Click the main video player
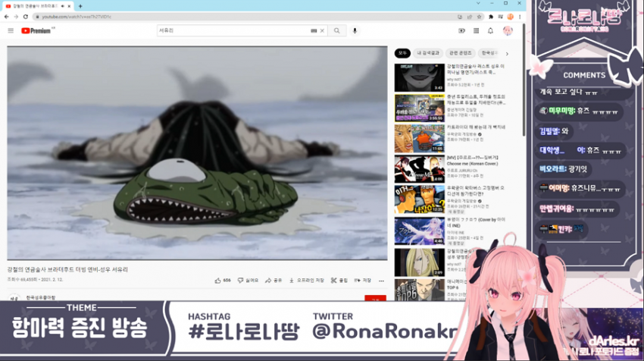 pyautogui.click(x=197, y=153)
